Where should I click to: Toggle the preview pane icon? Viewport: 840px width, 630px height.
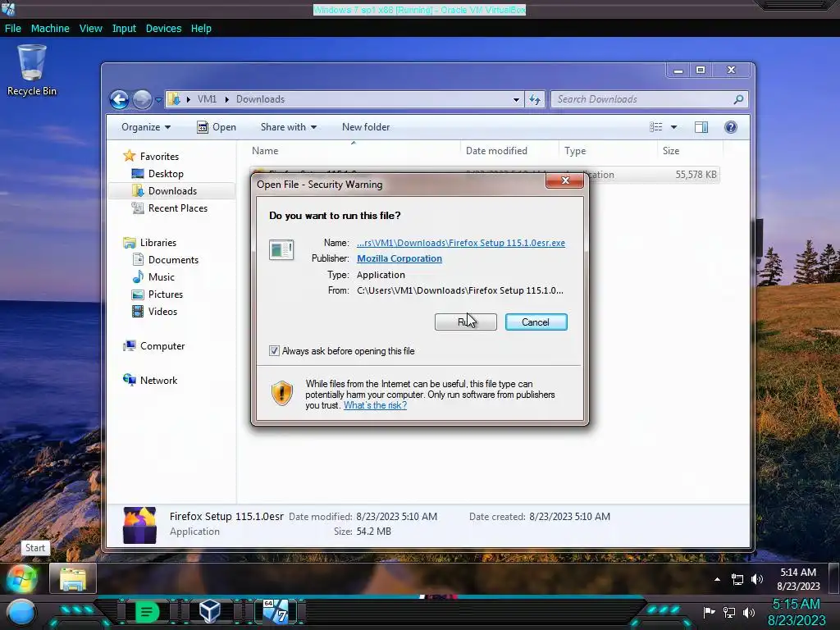tap(701, 127)
